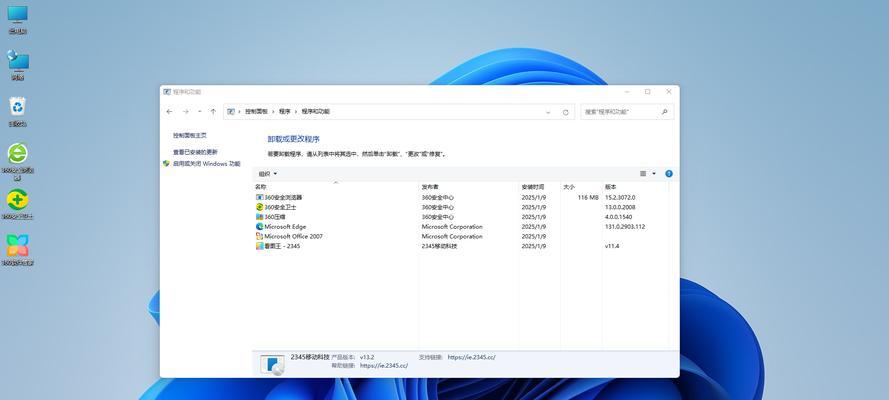Select the 360压缩 program icon
889x400 pixels.
tap(260, 217)
